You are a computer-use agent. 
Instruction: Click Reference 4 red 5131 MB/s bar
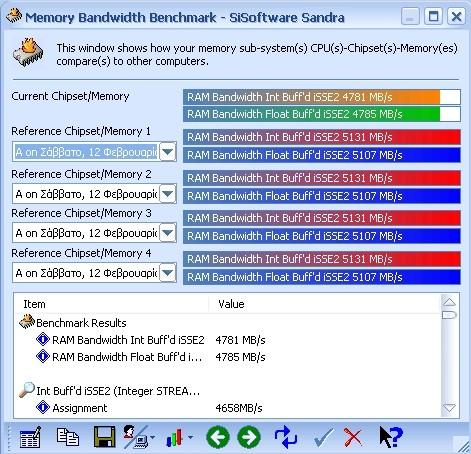[x=322, y=259]
